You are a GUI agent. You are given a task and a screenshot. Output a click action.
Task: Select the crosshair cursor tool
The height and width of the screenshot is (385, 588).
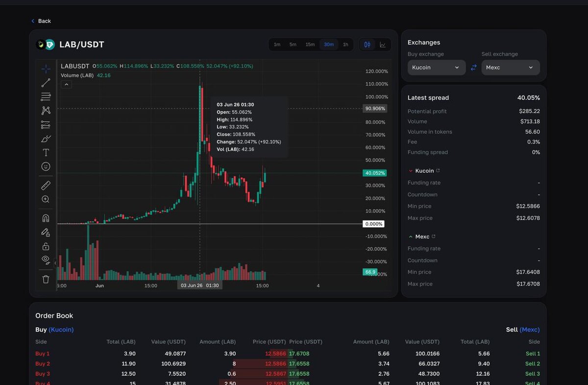pos(46,69)
